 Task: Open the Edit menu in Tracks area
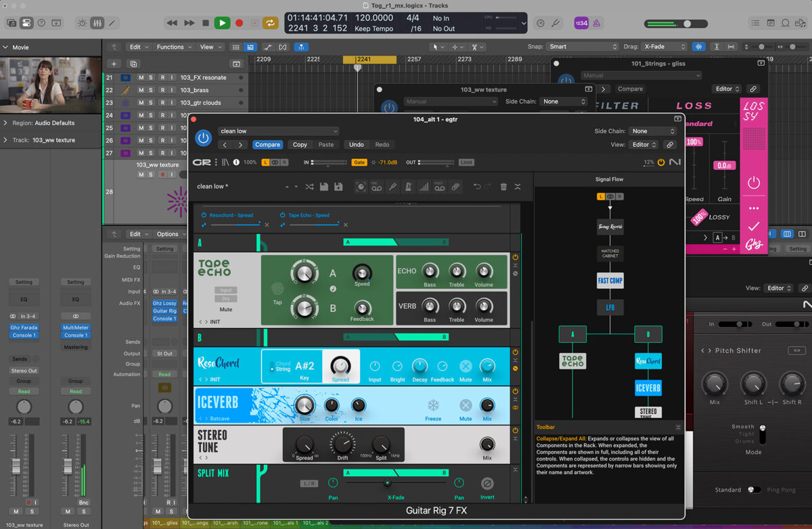point(138,47)
